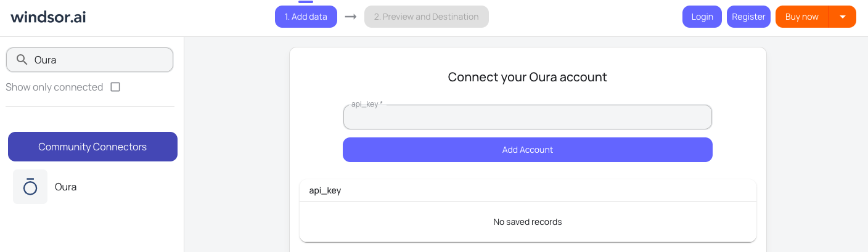Select the Oura ring connector icon
The height and width of the screenshot is (252, 868).
click(x=30, y=187)
